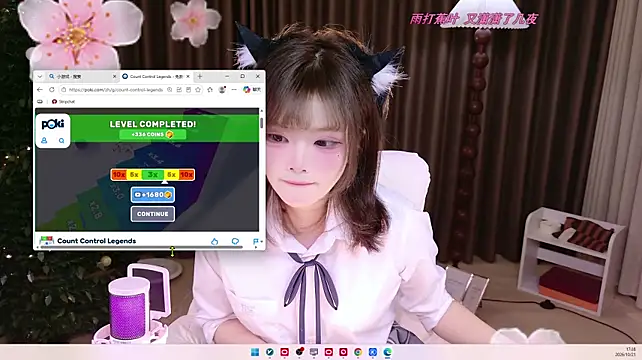Click the page vertical scrollbar thumb
Image resolution: width=642 pixels, height=360 pixels.
click(x=262, y=122)
